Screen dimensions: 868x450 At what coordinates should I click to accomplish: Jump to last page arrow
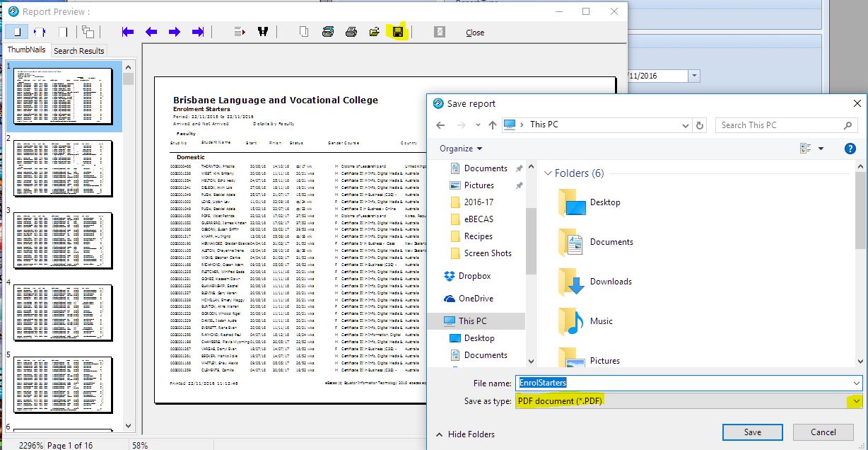point(198,32)
